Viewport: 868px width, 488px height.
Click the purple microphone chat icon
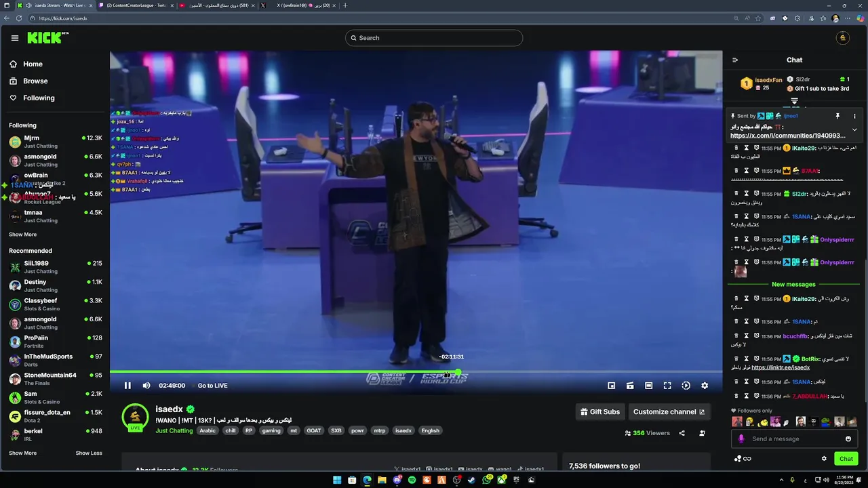(741, 439)
